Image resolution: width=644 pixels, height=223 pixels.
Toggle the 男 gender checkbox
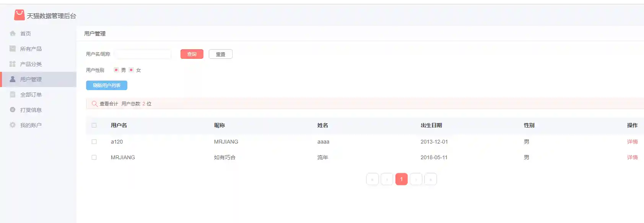click(116, 70)
